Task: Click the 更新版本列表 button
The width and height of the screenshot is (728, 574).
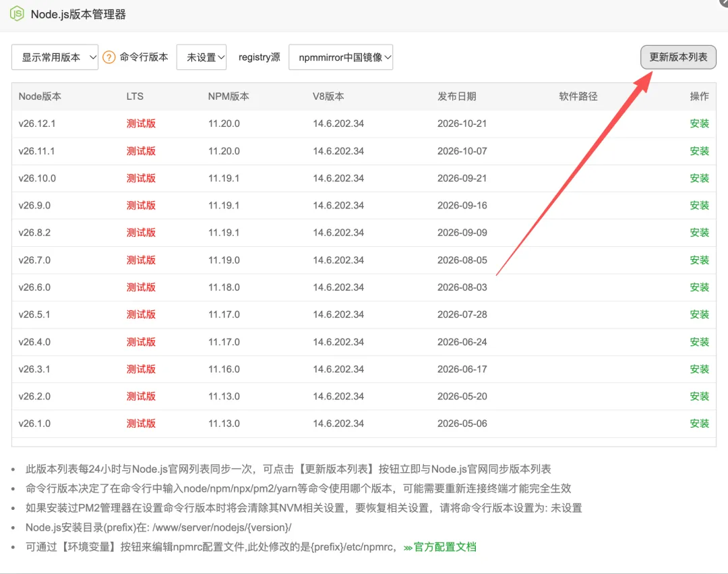Action: [678, 57]
